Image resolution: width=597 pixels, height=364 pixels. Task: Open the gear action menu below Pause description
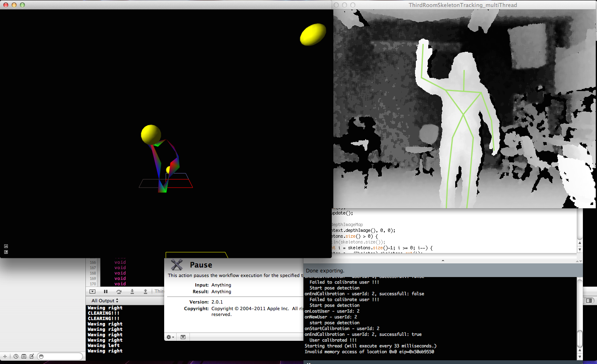[170, 337]
